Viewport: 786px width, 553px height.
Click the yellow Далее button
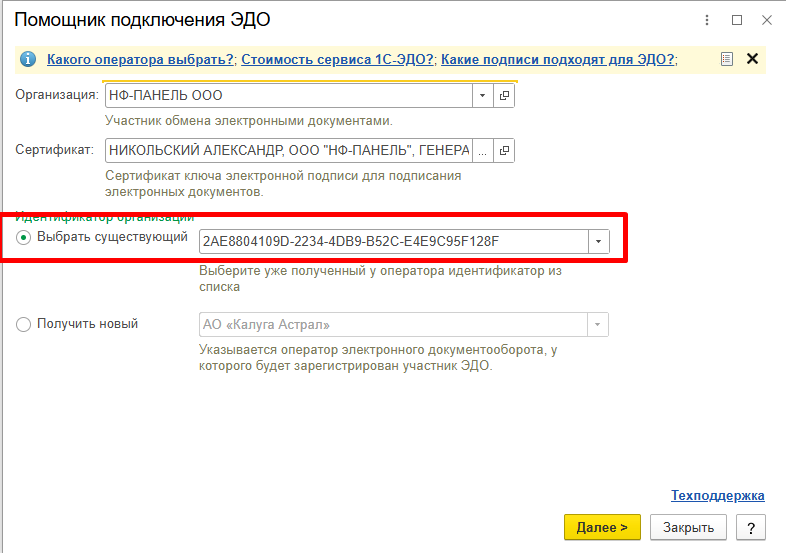[602, 527]
